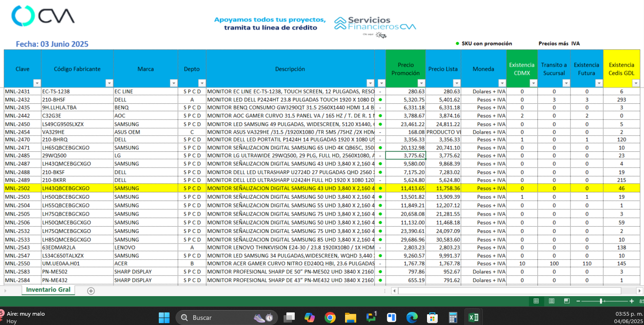Select the active cell showing 3,775.62 promo price

406,156
